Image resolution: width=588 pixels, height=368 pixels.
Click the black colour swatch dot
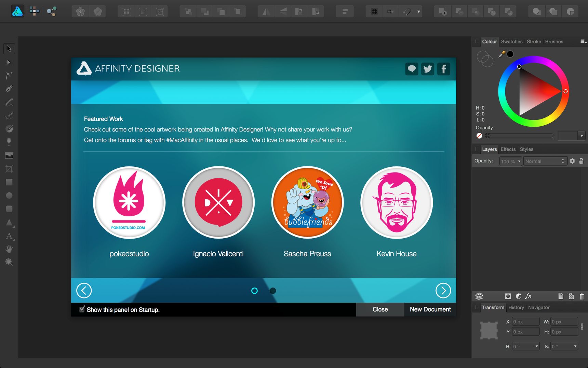[510, 54]
